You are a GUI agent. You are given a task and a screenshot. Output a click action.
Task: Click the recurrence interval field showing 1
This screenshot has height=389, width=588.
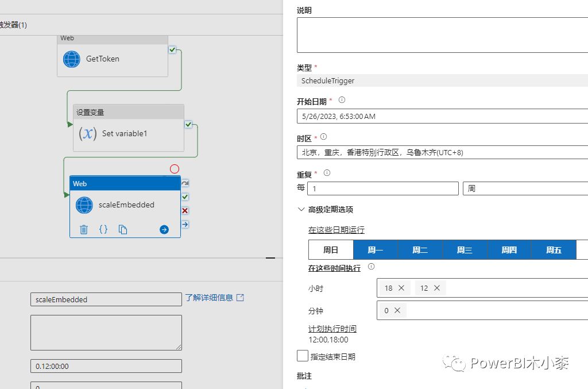(x=383, y=188)
